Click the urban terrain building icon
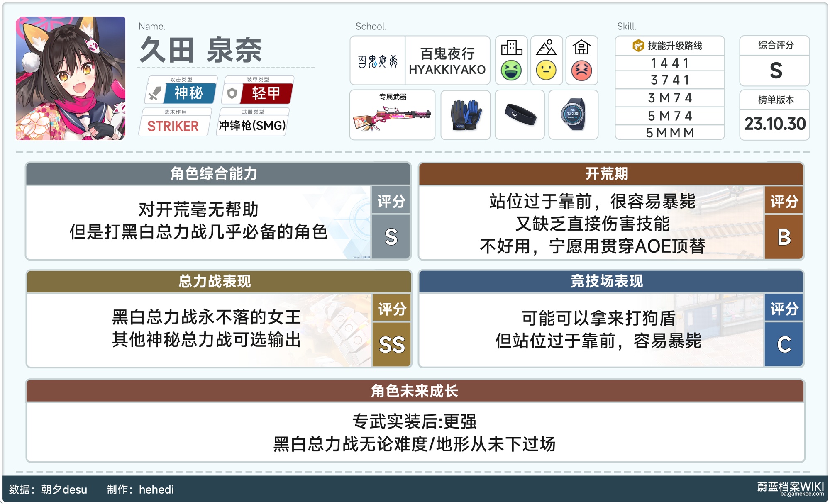The image size is (830, 504). tap(511, 48)
